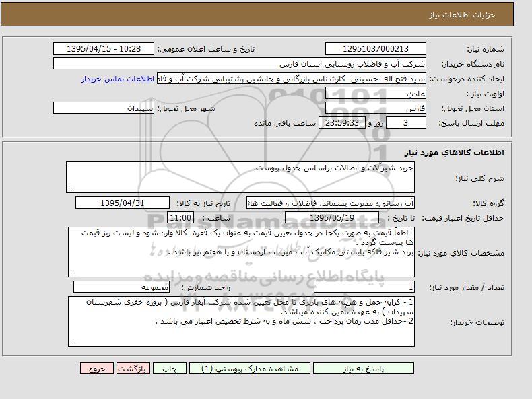Grab resize handle of شرح کلی نیاز box

pos(71,189)
